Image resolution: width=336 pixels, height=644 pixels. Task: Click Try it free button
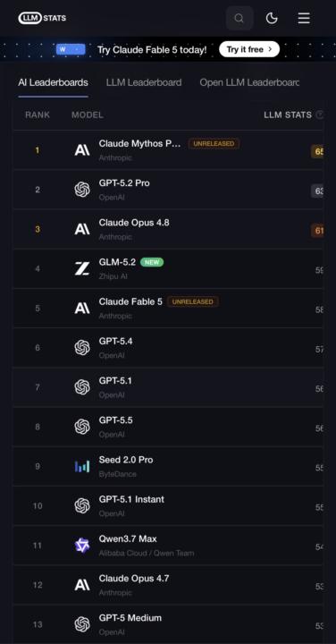point(249,49)
